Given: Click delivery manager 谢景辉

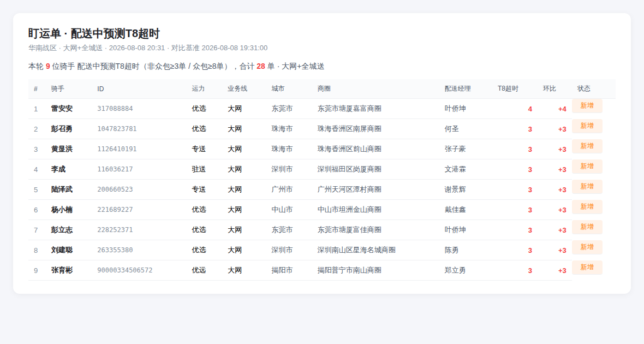Looking at the screenshot, I should coord(455,189).
